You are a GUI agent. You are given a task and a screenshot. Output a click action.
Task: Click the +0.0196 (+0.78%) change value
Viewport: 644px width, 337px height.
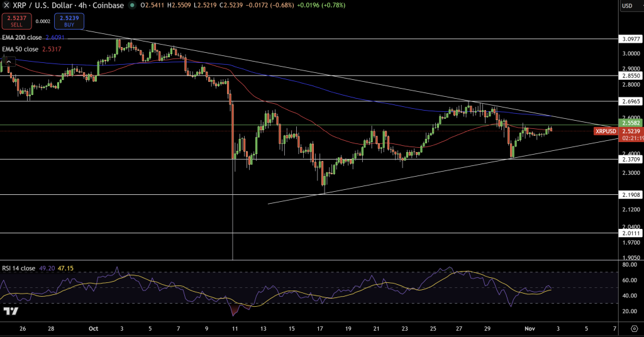coord(321,5)
